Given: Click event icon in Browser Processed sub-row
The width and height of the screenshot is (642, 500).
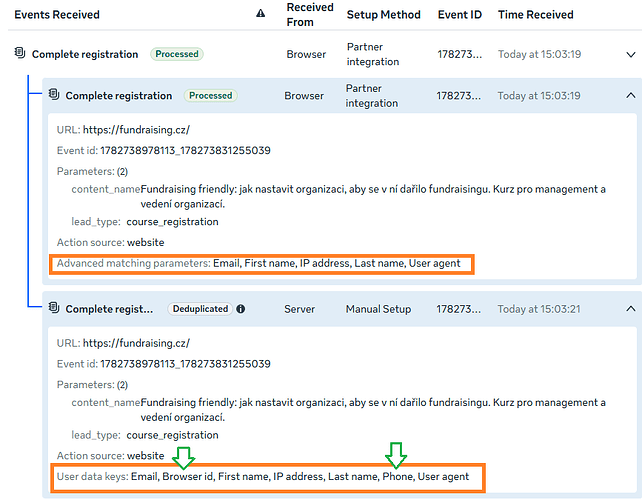Looking at the screenshot, I should tap(54, 94).
